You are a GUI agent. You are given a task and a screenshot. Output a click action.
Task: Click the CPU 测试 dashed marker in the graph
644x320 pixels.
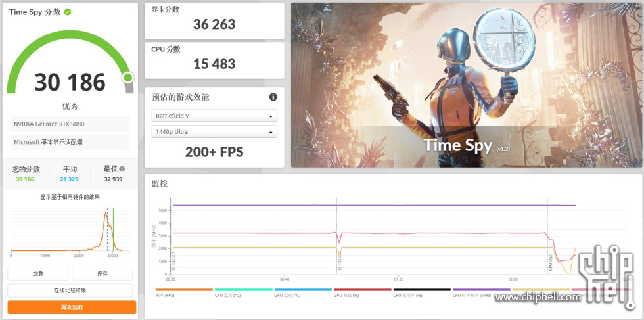pyautogui.click(x=547, y=236)
